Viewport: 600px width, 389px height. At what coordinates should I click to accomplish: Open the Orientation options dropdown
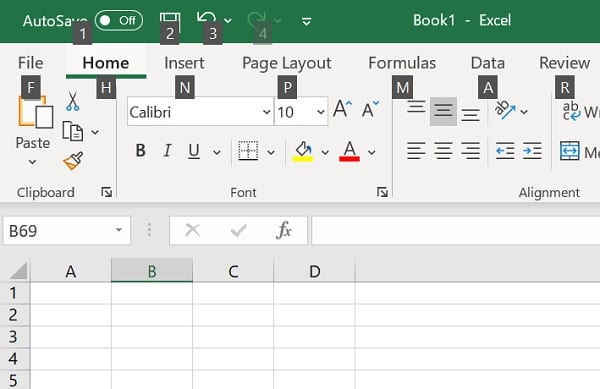click(524, 112)
